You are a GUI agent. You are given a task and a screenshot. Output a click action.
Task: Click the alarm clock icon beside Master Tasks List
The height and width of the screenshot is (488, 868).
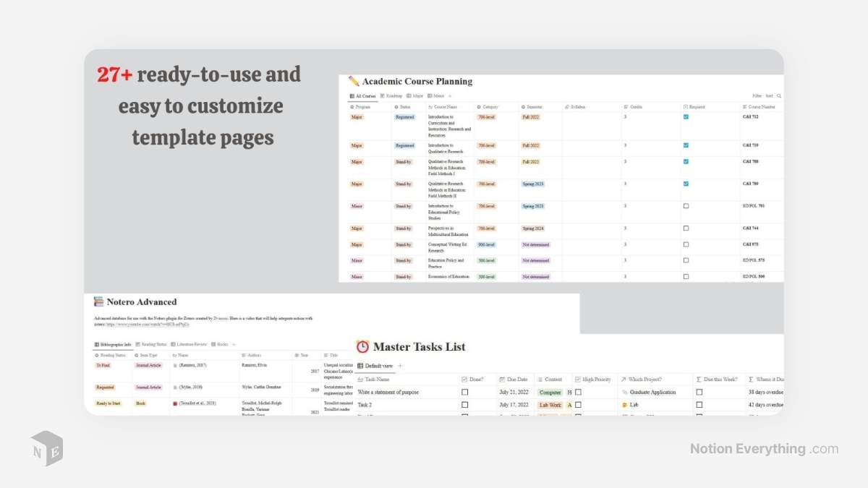point(362,346)
